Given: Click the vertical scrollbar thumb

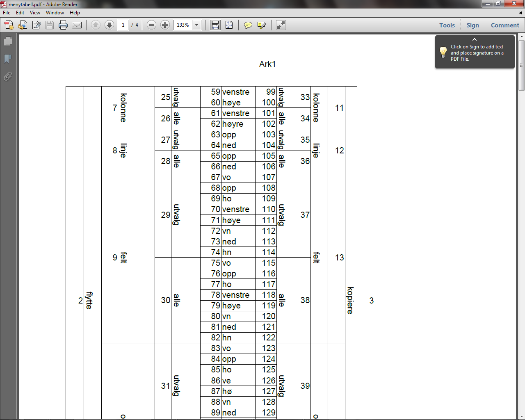Looking at the screenshot, I should [521, 66].
